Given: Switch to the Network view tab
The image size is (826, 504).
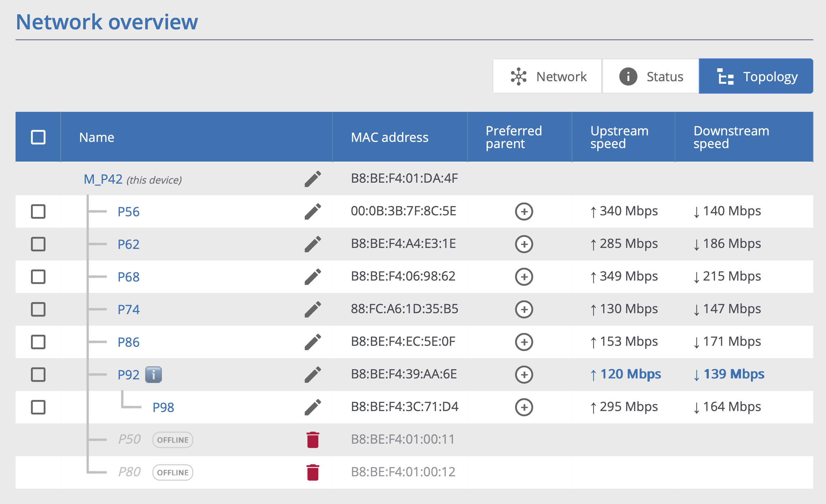Looking at the screenshot, I should (547, 76).
